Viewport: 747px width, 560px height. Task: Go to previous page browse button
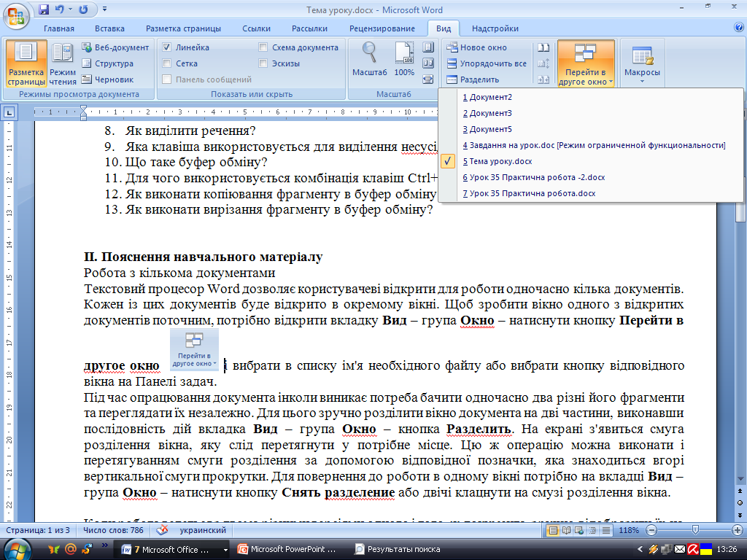pyautogui.click(x=740, y=491)
